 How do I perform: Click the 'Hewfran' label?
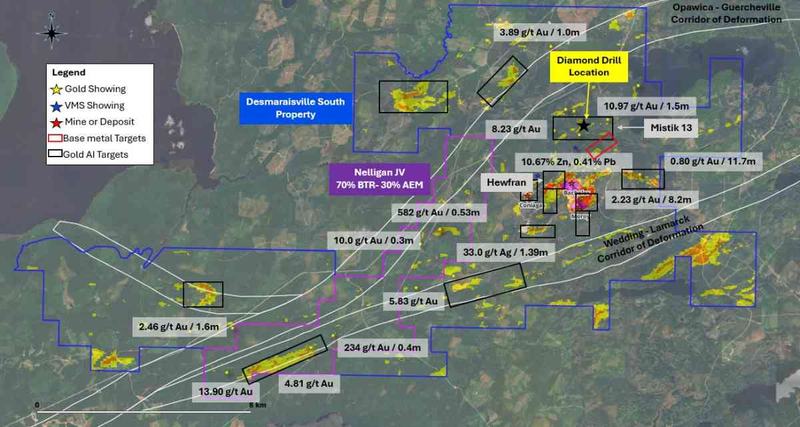pos(508,182)
